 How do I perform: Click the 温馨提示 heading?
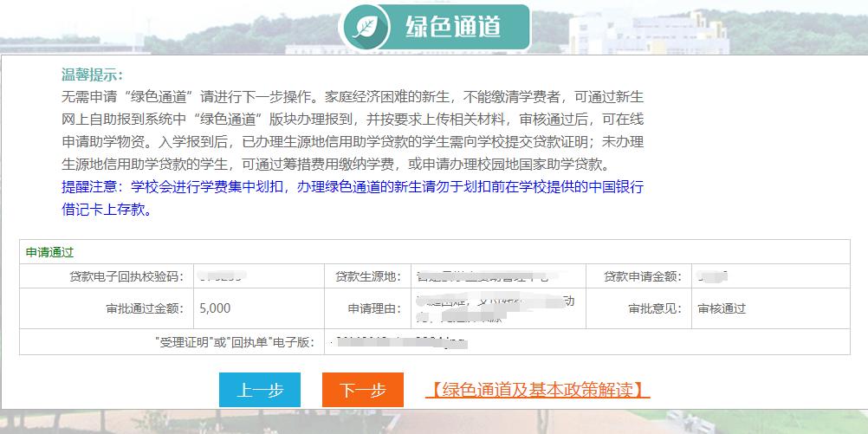(92, 74)
